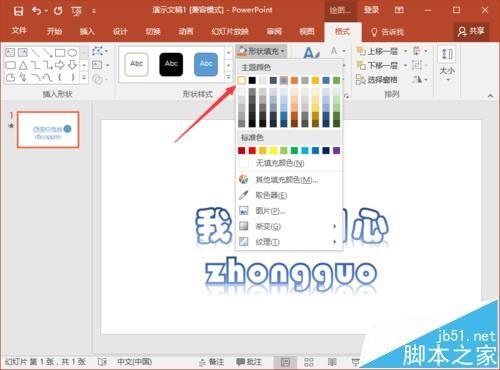Click 登录 to sign in

pos(371,10)
